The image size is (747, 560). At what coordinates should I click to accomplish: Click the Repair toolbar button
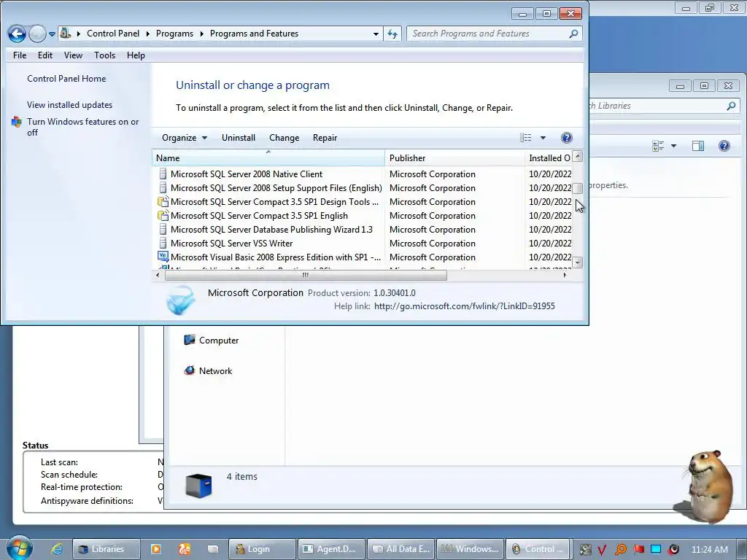[x=325, y=138]
